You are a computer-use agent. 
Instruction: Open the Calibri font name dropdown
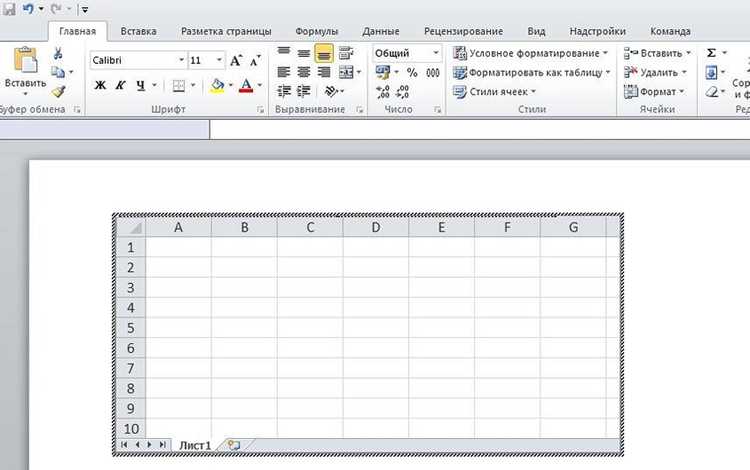point(181,60)
